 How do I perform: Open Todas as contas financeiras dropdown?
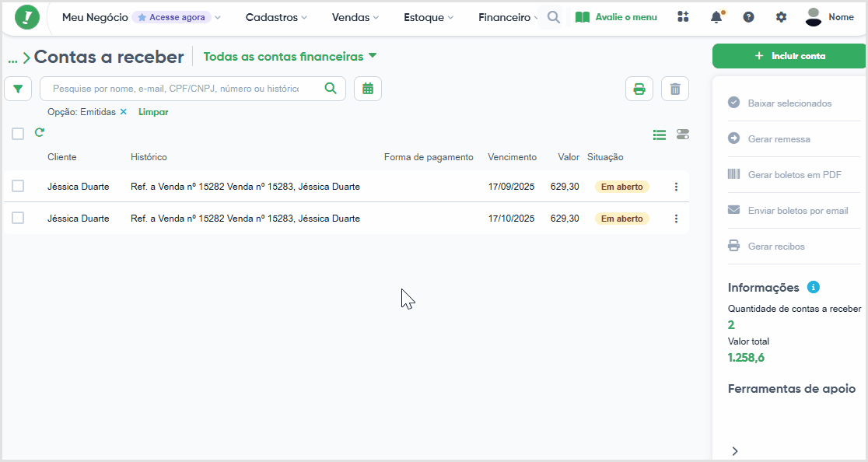290,57
